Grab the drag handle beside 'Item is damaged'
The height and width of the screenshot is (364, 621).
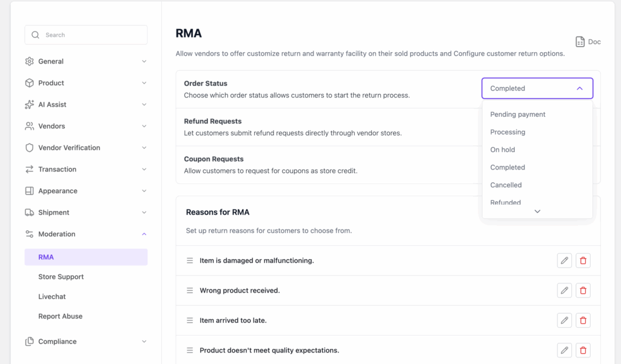[x=190, y=260]
